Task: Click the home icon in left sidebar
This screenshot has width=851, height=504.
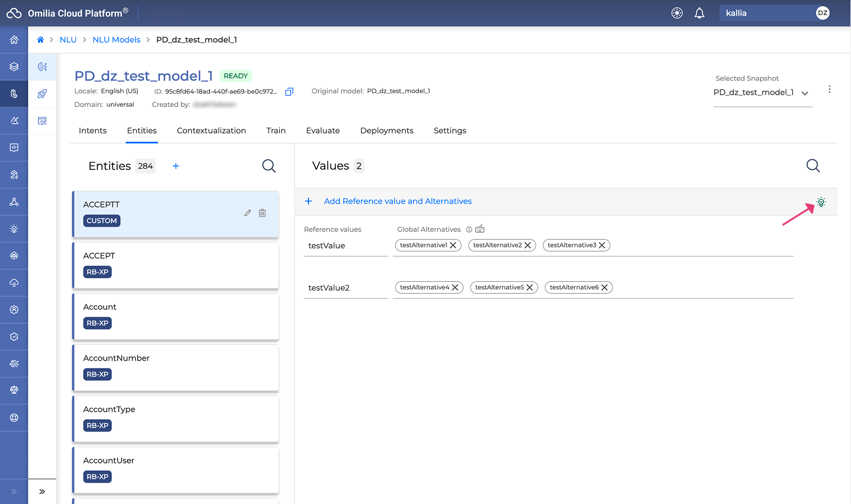Action: [14, 40]
